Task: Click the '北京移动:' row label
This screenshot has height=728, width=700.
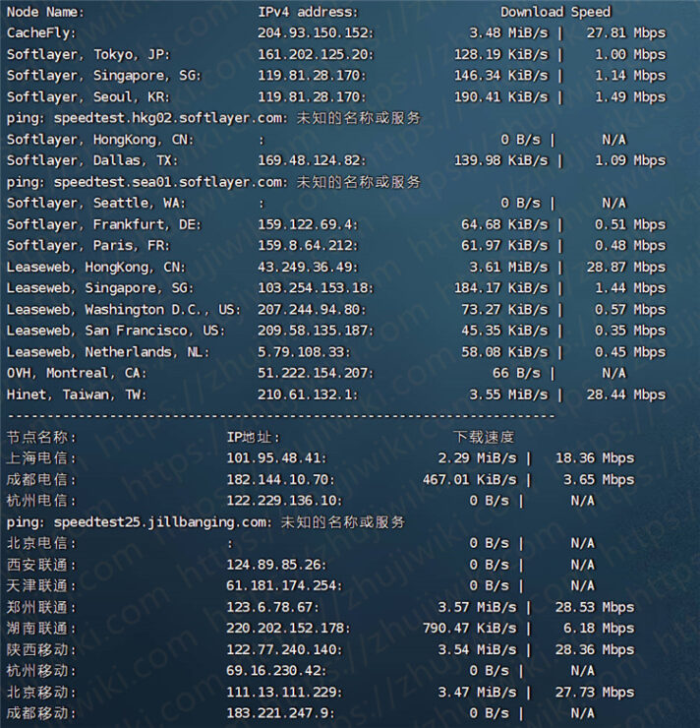Action: tap(41, 693)
